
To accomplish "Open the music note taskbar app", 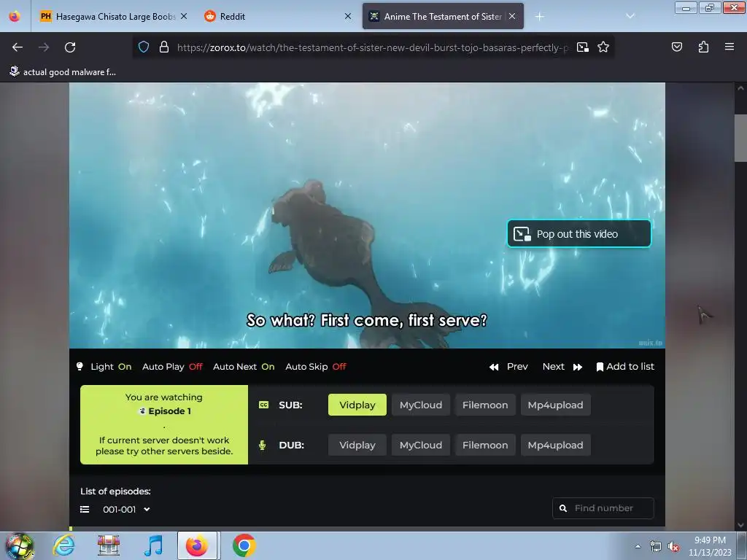I will (153, 545).
